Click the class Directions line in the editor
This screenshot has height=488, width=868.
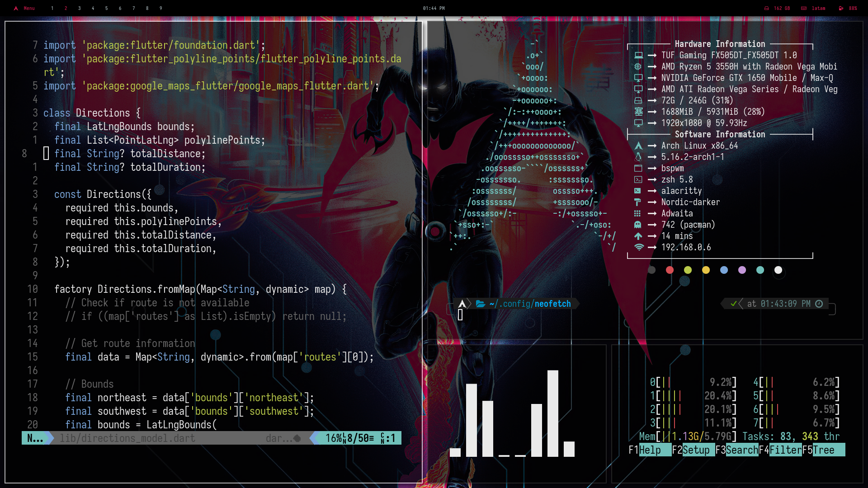(92, 113)
